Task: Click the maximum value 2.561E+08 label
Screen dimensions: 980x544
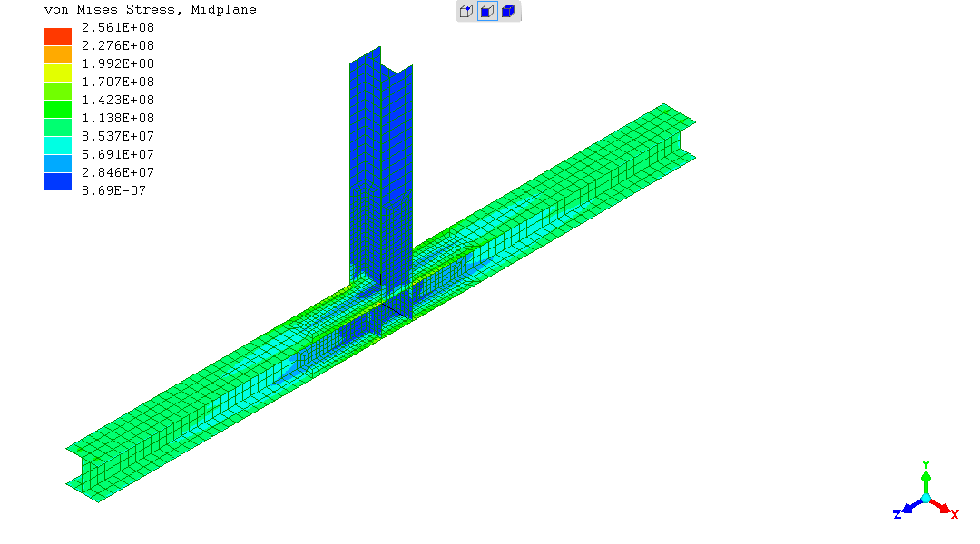Action: (118, 27)
